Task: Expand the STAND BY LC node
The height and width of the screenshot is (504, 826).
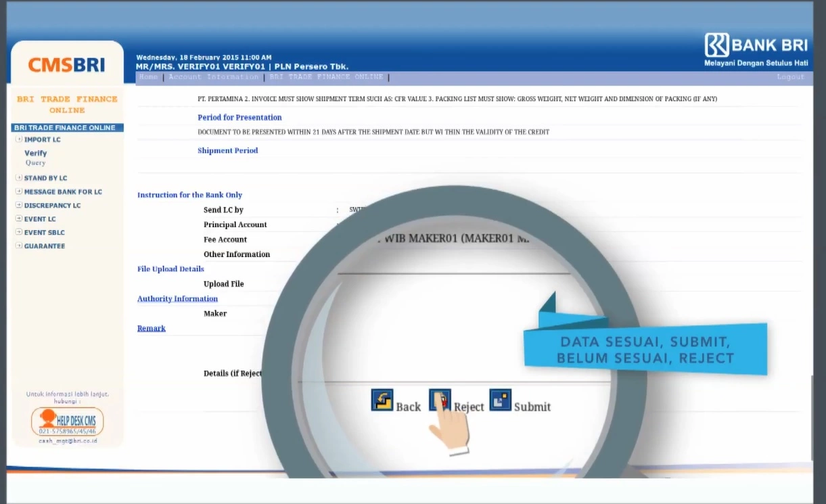Action: point(19,178)
